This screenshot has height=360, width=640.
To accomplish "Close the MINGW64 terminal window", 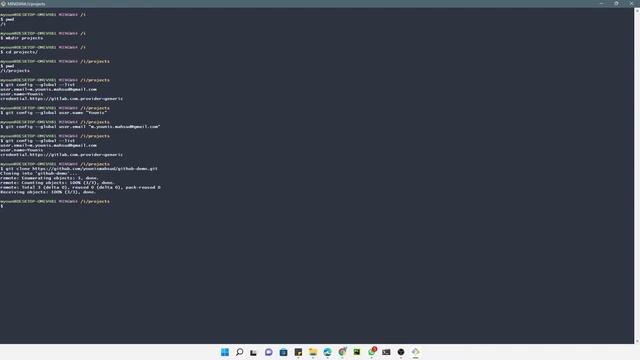I will pyautogui.click(x=631, y=4).
